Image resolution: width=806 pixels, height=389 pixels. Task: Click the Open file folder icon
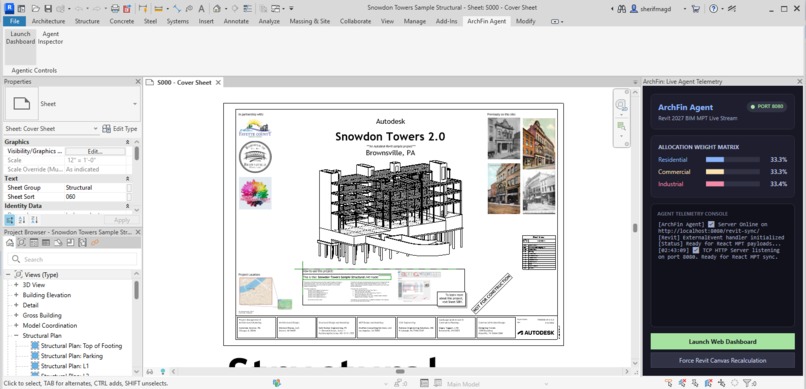click(35, 9)
